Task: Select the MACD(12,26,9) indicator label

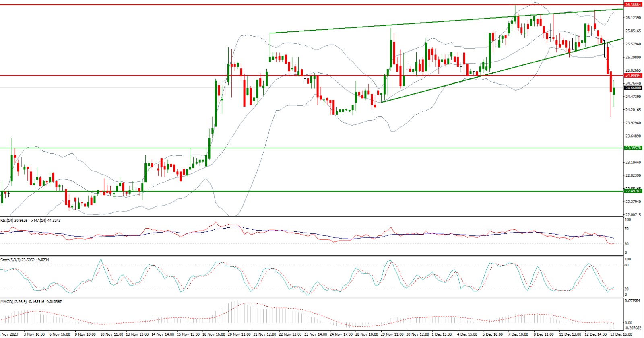Action: click(x=31, y=301)
